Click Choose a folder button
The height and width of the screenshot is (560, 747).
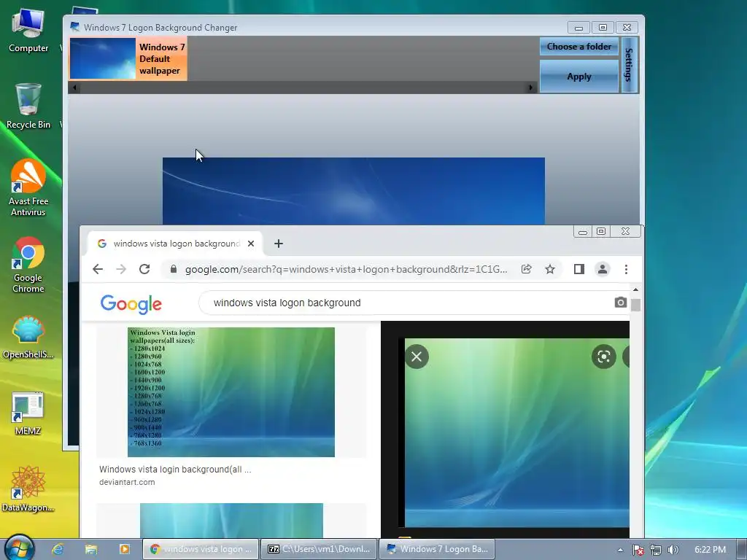(x=578, y=47)
